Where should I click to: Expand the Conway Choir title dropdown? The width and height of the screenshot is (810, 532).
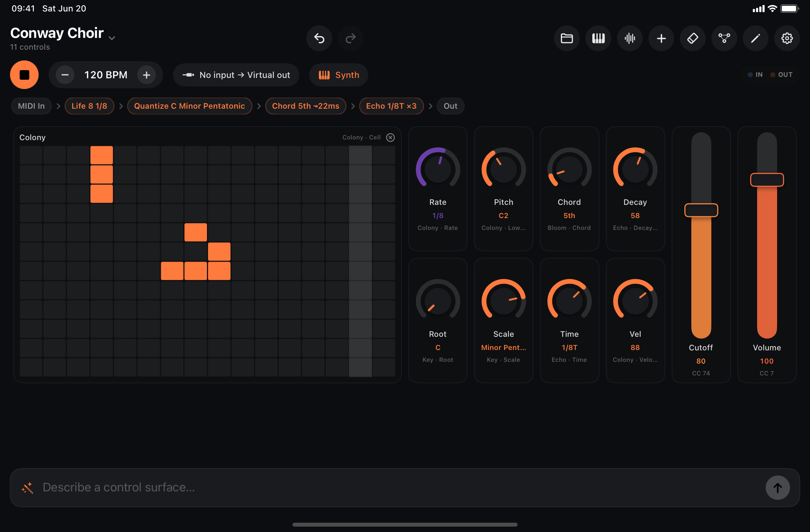pyautogui.click(x=112, y=38)
